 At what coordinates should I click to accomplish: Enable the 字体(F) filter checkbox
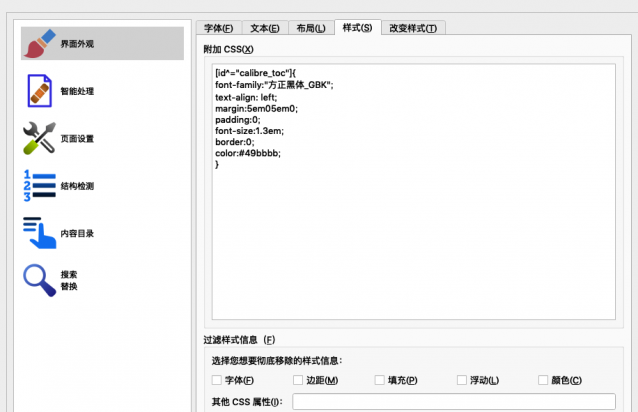217,380
